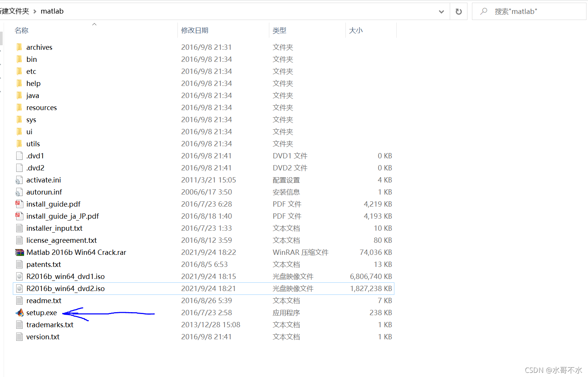Click the search magnifier icon

tap(484, 11)
